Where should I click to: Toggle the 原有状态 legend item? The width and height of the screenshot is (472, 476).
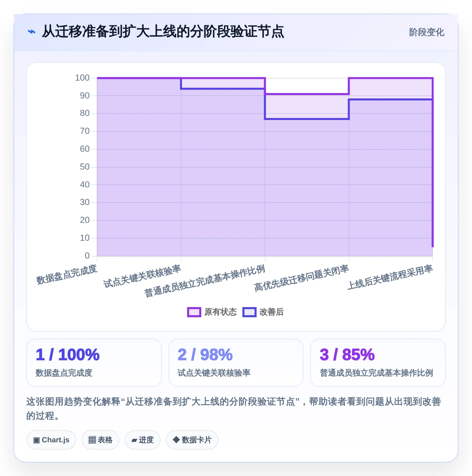tap(212, 312)
